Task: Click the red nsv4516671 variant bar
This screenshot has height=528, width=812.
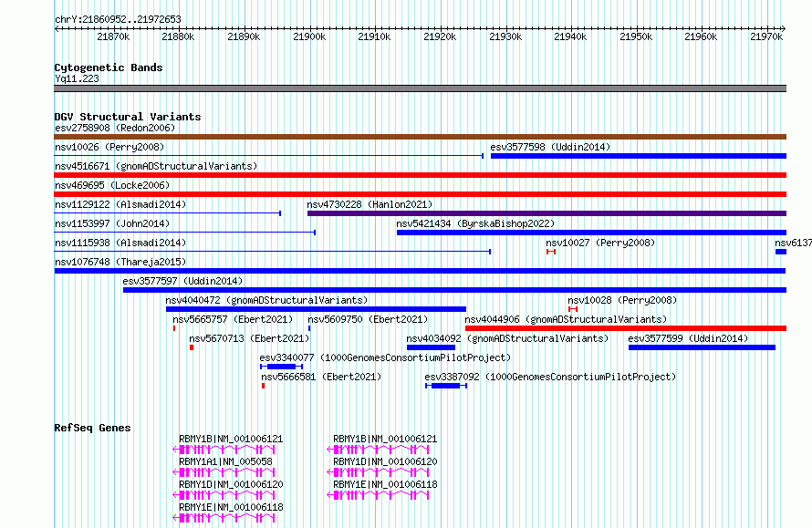Action: 420,175
